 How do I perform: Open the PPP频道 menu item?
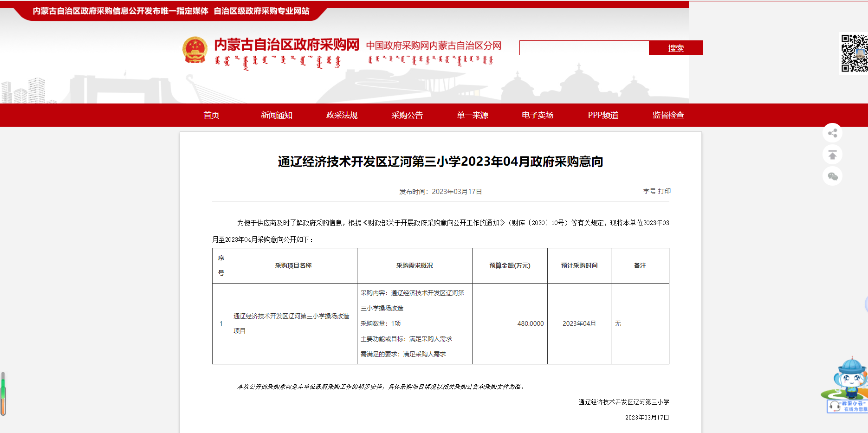pyautogui.click(x=603, y=115)
